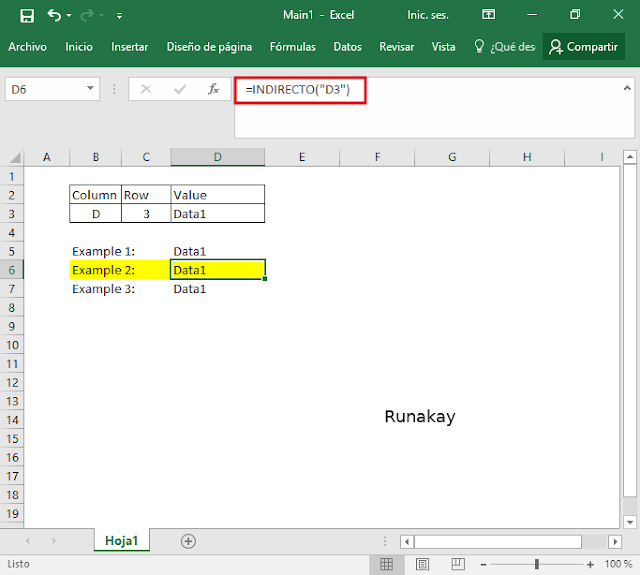Open the Fórmulas tab
This screenshot has width=640, height=575.
click(293, 47)
